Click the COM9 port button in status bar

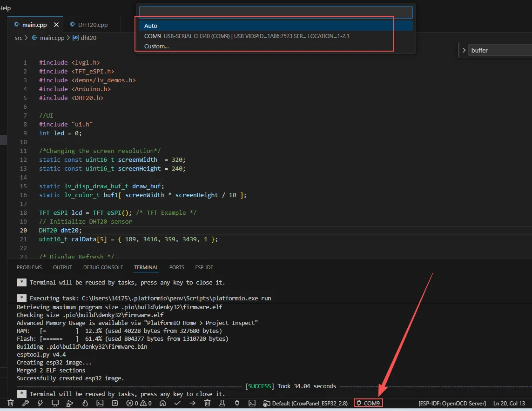368,403
